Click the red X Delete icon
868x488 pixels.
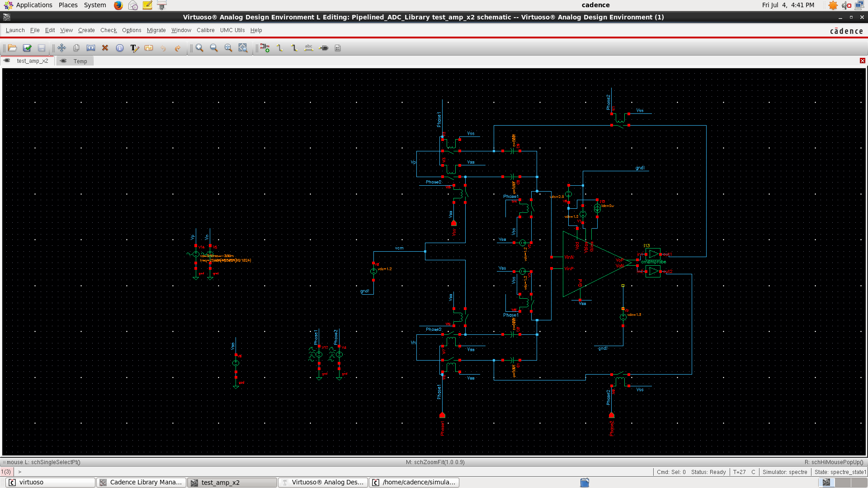[105, 48]
